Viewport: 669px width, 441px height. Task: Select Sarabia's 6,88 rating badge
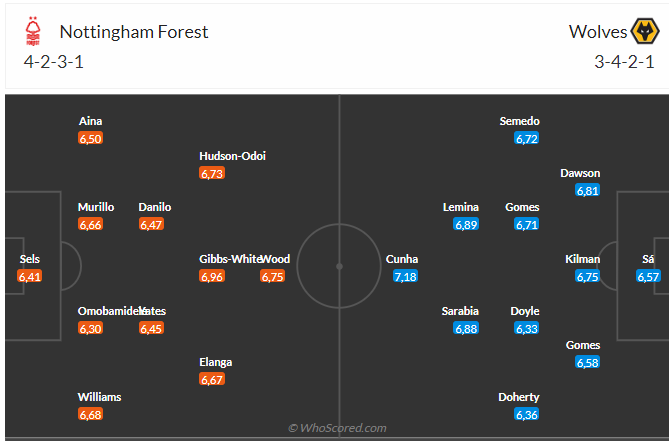[466, 328]
